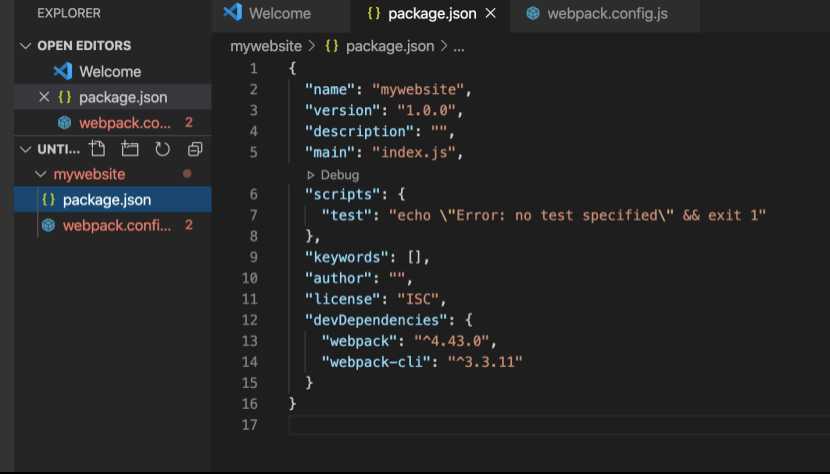
Task: Click the Debug triangle above scripts
Action: 311,175
